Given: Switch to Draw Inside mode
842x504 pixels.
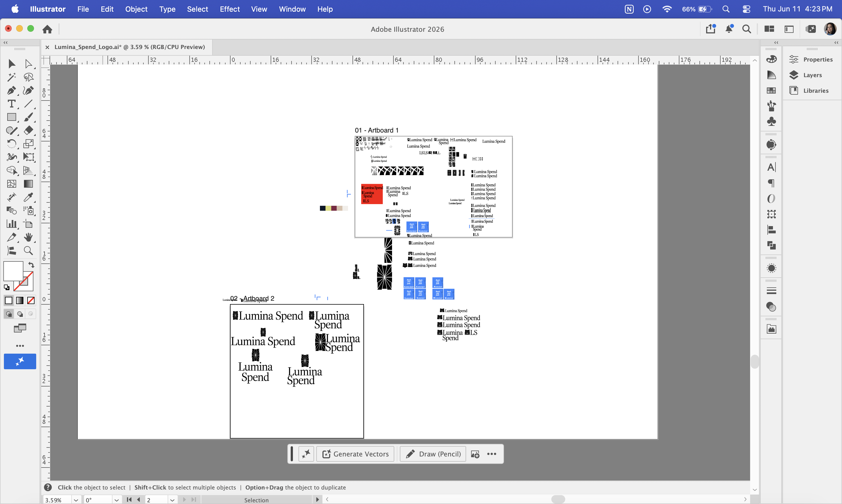Looking at the screenshot, I should 31,314.
